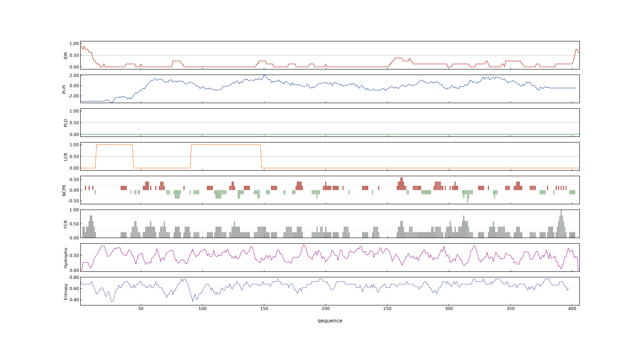Click x-axis tick label 400
The width and height of the screenshot is (644, 343).
pos(572,309)
